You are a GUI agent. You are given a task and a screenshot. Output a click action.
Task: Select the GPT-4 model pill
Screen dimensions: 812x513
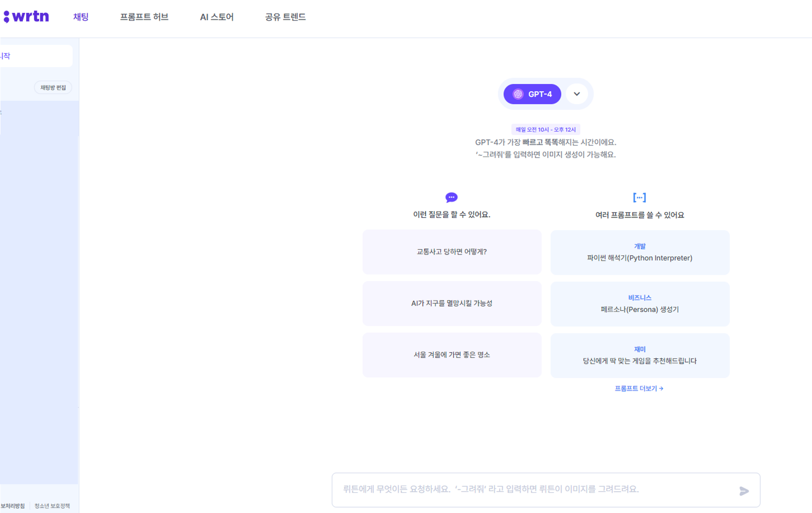(x=532, y=94)
